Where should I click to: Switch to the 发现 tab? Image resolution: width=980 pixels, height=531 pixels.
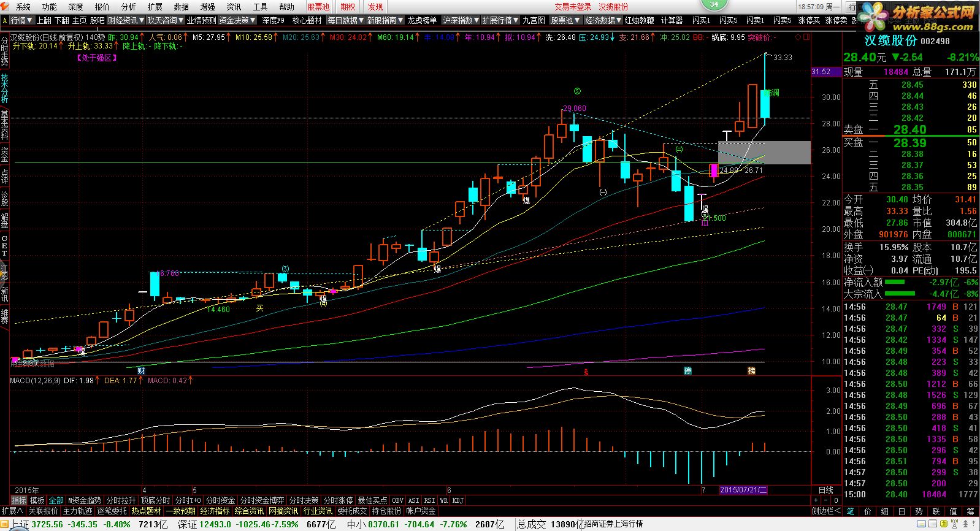pyautogui.click(x=375, y=7)
